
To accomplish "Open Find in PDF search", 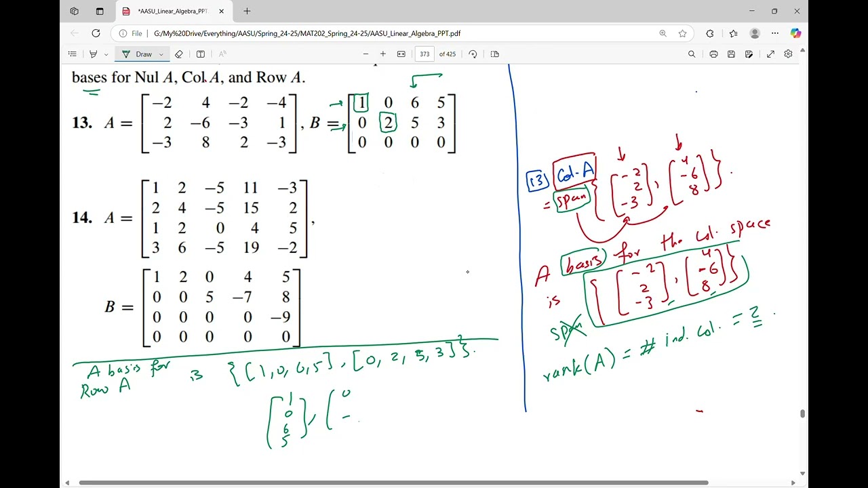I will point(692,54).
